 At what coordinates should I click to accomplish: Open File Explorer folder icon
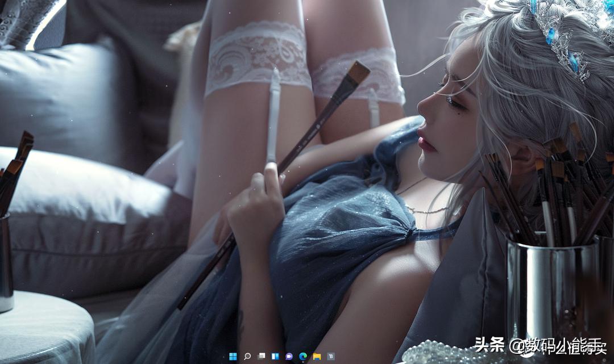[317, 356]
